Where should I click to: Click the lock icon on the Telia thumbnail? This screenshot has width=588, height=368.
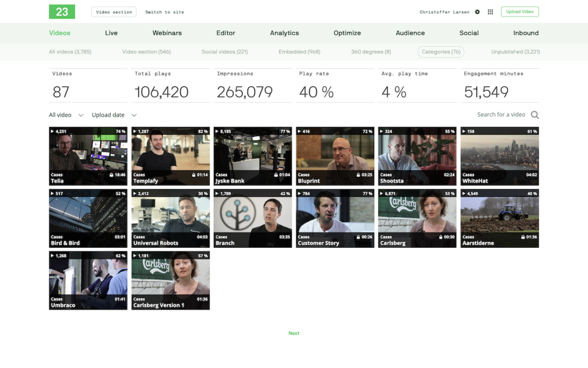pyautogui.click(x=111, y=175)
